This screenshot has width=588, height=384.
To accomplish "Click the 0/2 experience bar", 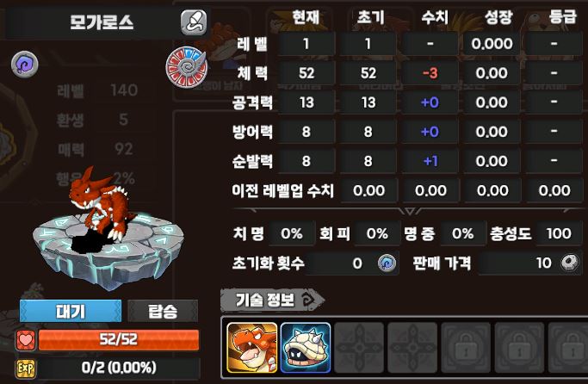I will click(119, 369).
